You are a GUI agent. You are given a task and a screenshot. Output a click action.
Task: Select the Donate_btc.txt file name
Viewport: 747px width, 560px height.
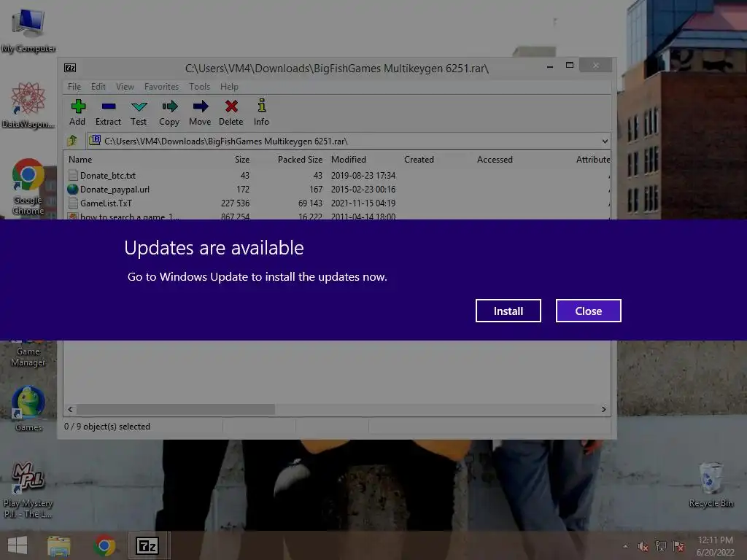coord(108,175)
